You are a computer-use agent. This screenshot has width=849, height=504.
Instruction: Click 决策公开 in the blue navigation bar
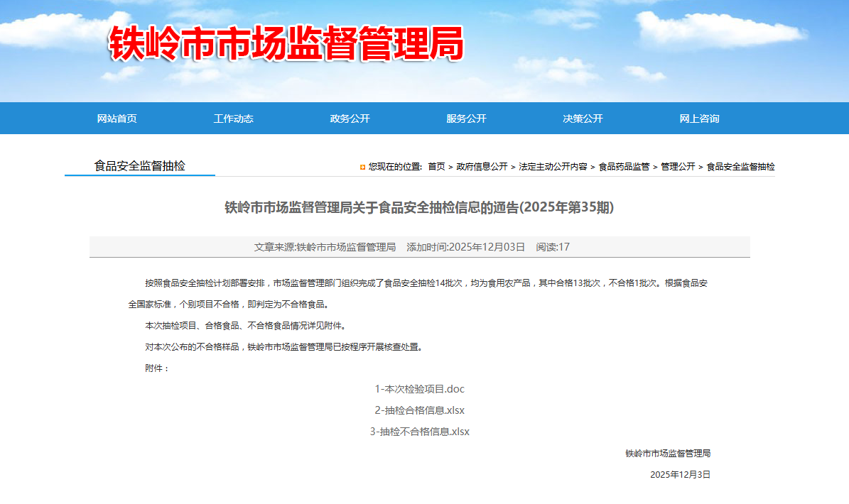click(583, 119)
